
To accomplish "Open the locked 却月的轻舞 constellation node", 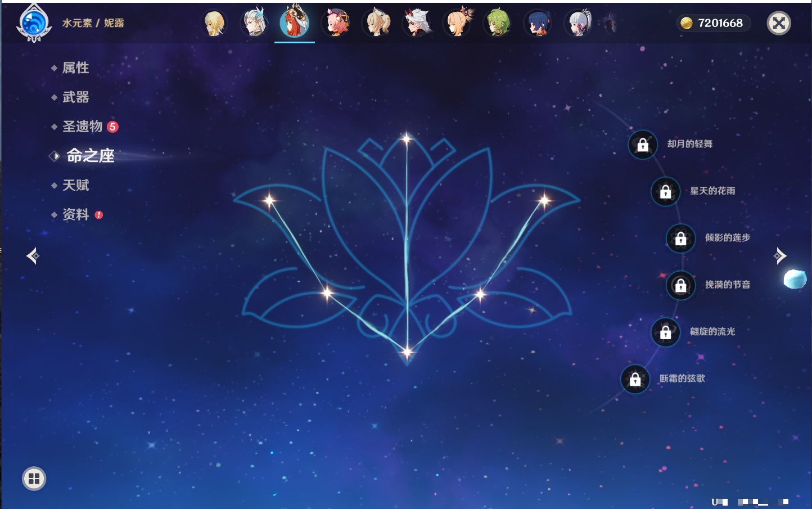I will pos(643,145).
